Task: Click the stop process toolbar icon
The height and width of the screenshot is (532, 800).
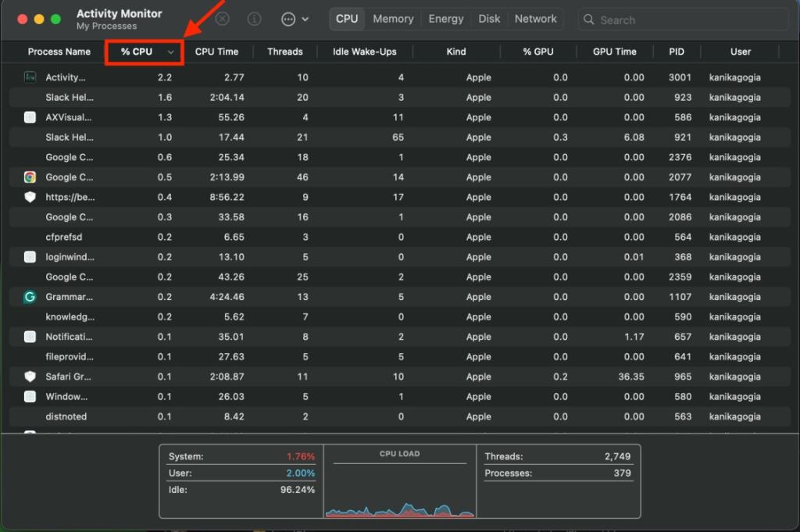Action: [222, 20]
